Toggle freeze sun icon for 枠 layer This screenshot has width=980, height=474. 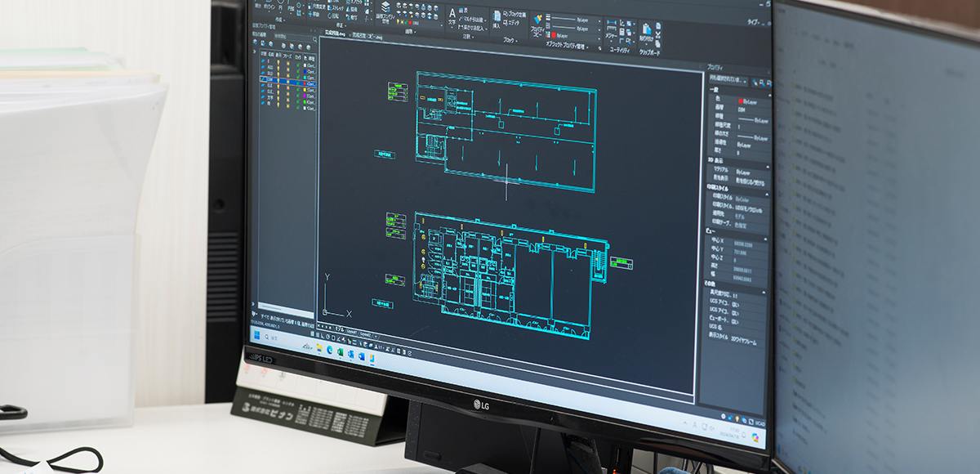(x=287, y=105)
